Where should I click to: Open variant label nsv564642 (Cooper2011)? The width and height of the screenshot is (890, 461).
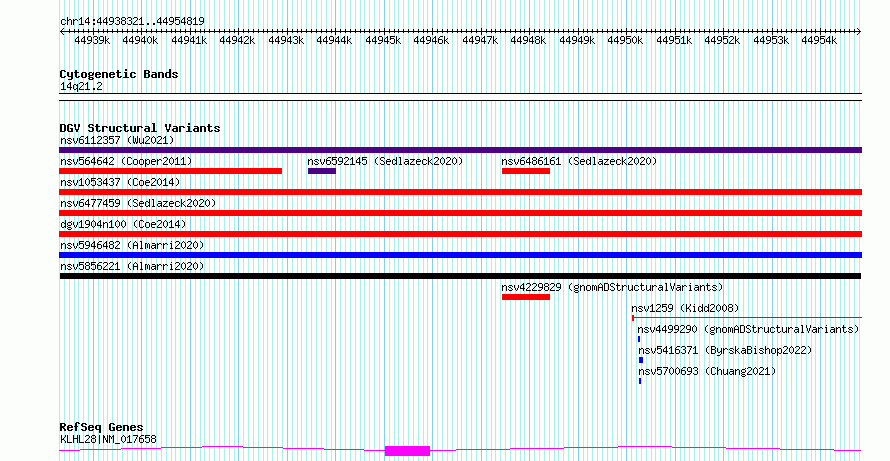tap(126, 161)
